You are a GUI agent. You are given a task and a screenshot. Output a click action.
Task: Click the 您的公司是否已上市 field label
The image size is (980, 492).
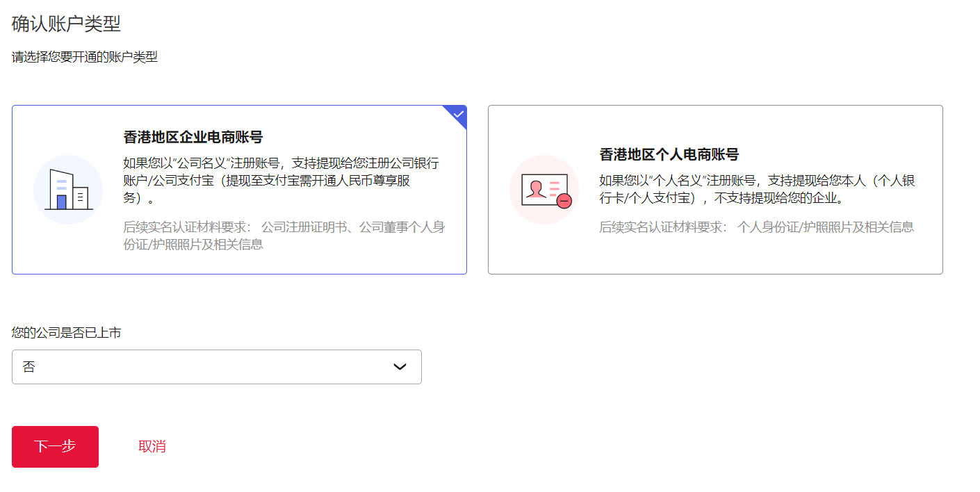pos(67,333)
